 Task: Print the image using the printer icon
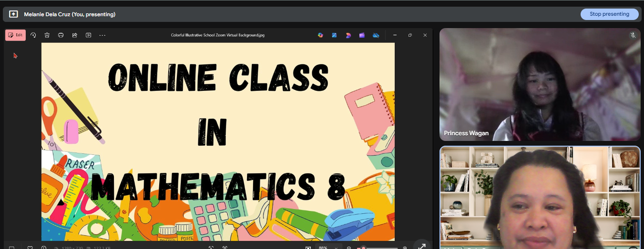pyautogui.click(x=61, y=35)
